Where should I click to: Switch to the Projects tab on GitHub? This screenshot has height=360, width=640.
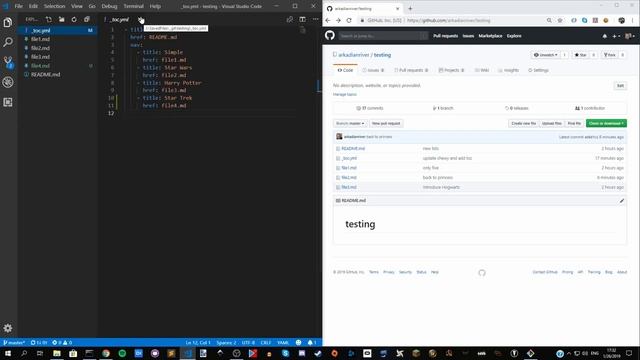click(x=451, y=70)
